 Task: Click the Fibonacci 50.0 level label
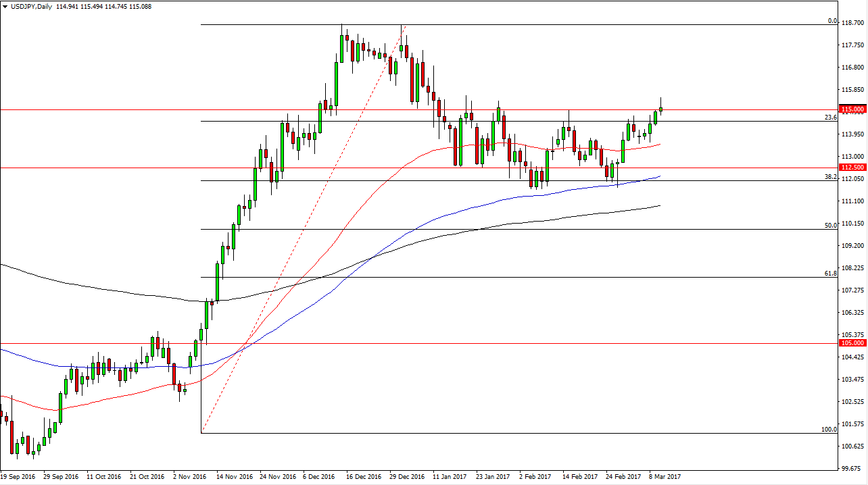pyautogui.click(x=831, y=226)
